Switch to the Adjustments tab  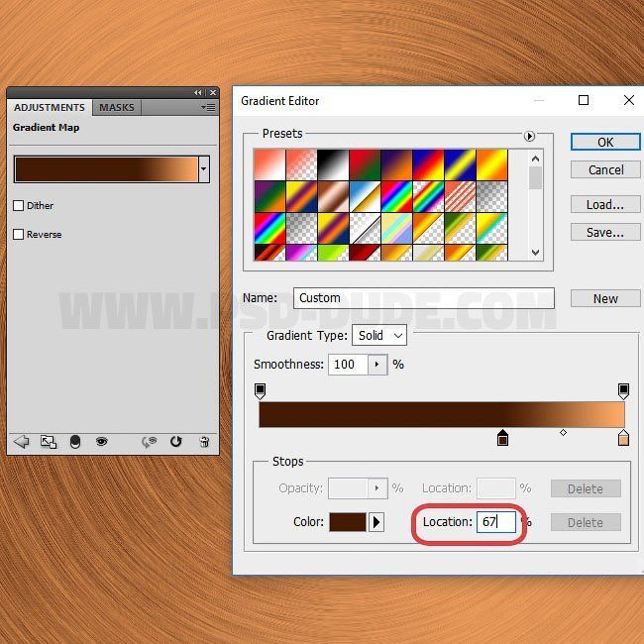[x=50, y=108]
